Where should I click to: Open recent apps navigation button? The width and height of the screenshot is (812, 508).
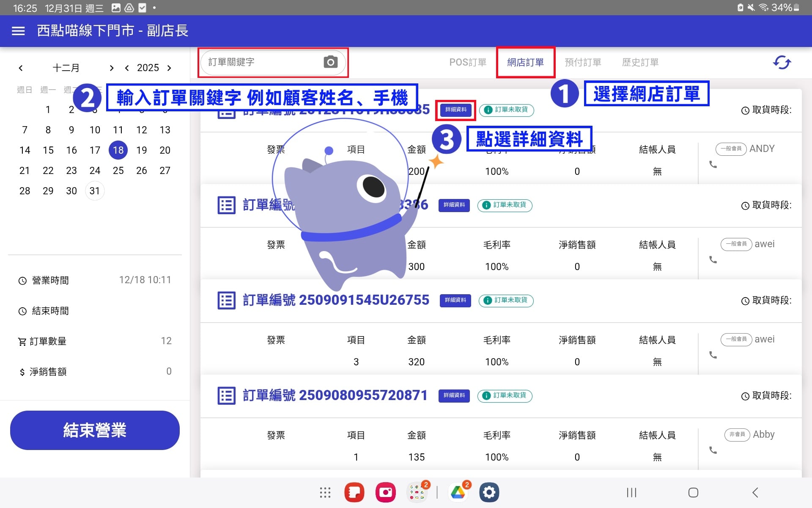click(631, 492)
